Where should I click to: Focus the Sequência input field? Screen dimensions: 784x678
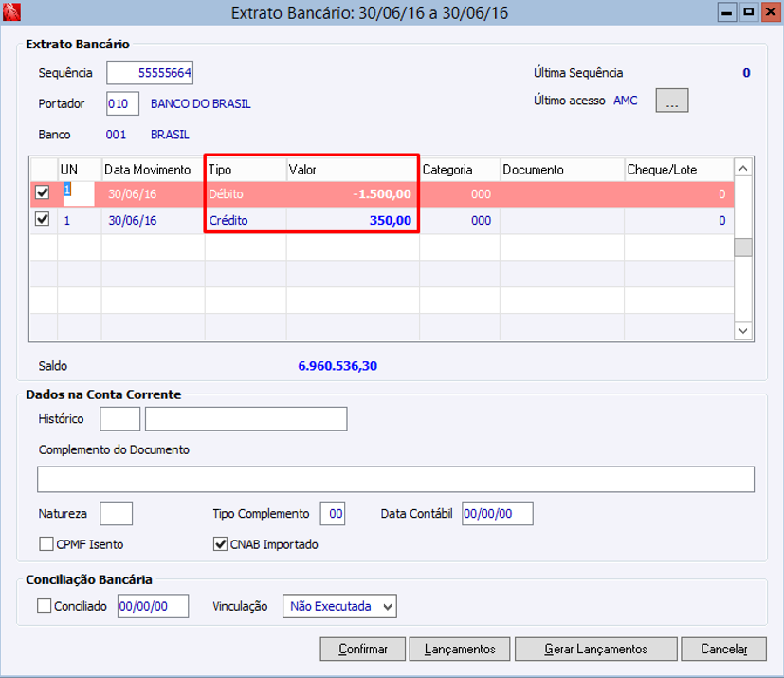click(150, 73)
